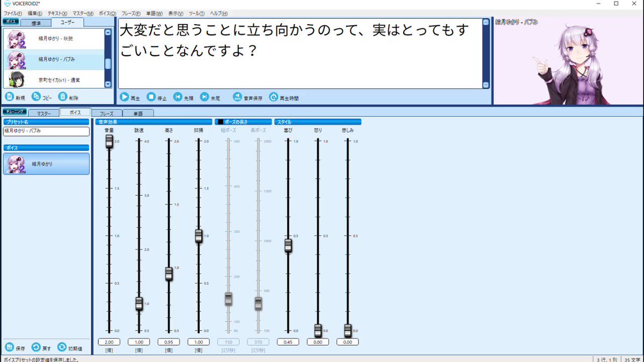Toggle the ポーズの長さ checkbox

220,122
